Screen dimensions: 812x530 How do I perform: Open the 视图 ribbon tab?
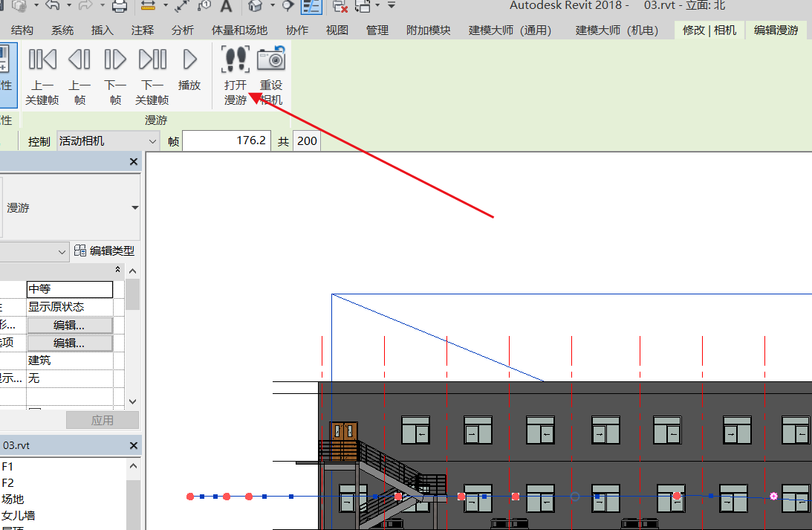tap(337, 30)
